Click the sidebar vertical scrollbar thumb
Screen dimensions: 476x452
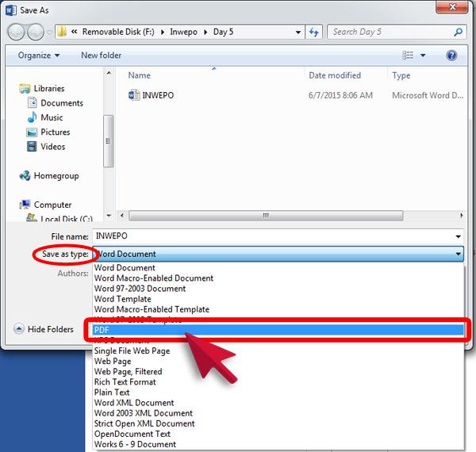coord(108,141)
